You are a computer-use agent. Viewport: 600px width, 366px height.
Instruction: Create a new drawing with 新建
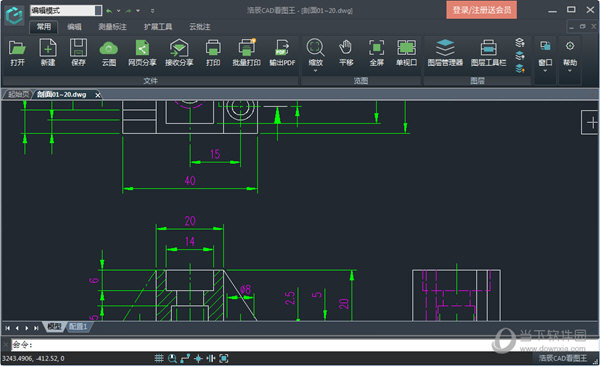click(48, 52)
